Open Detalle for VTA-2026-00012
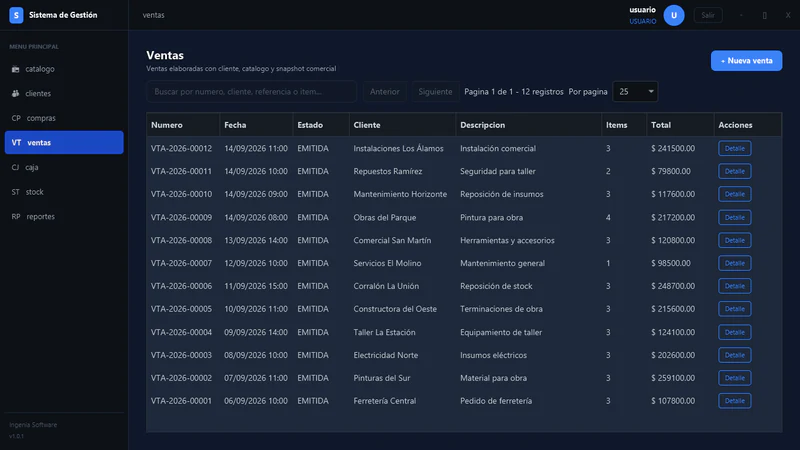 coord(735,148)
